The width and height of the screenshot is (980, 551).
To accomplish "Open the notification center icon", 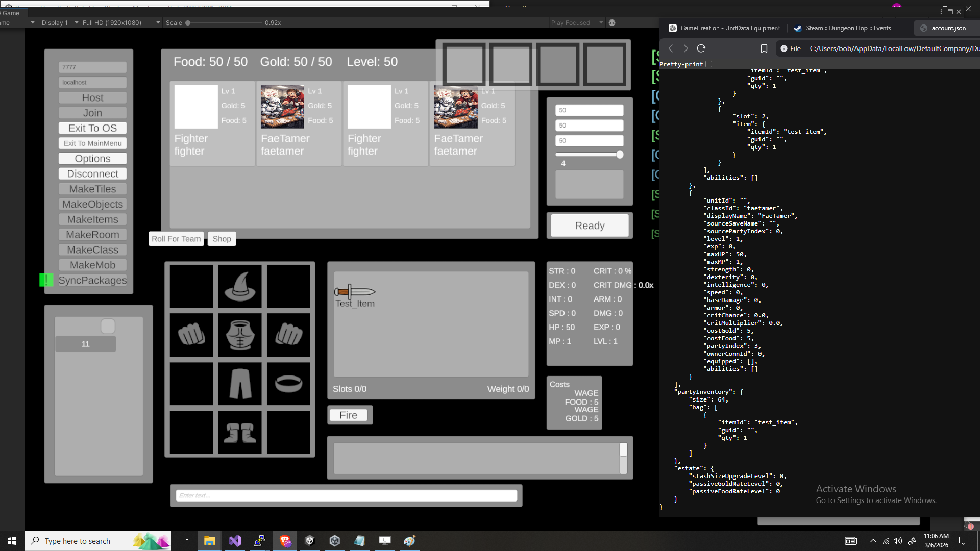I will click(x=963, y=541).
